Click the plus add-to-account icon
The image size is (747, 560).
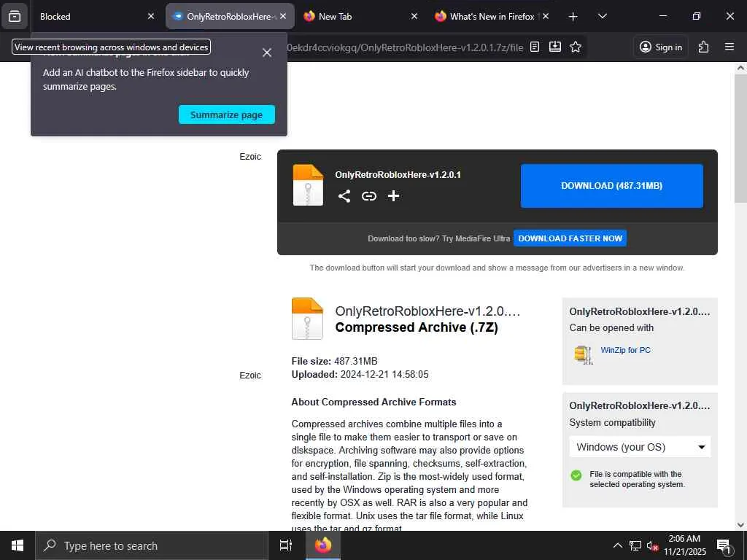[x=393, y=195]
